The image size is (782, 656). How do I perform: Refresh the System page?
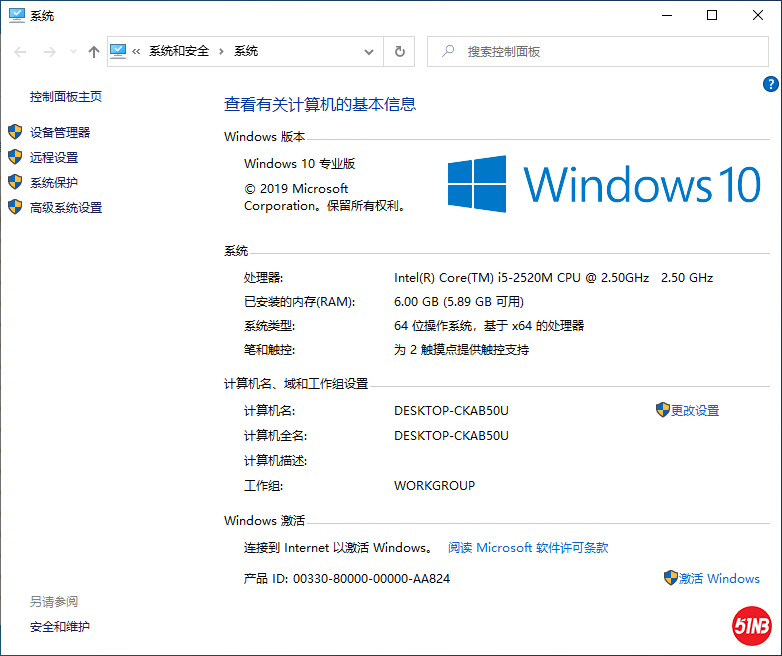tap(399, 52)
